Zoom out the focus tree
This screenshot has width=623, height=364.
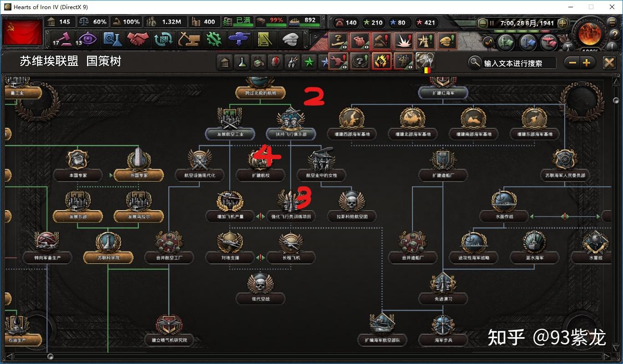pos(572,63)
